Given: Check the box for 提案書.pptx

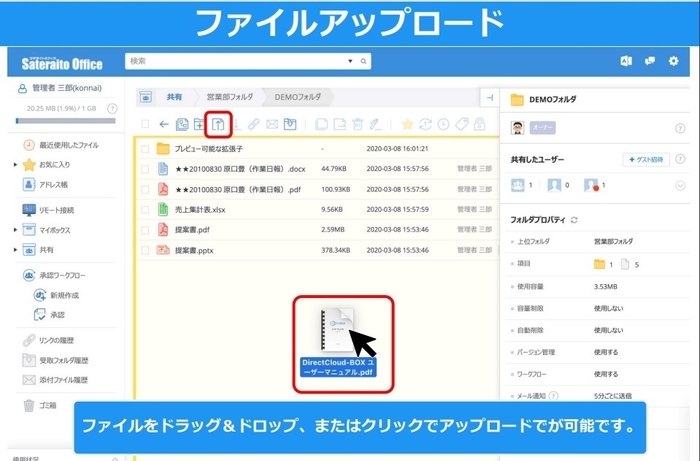Looking at the screenshot, I should 145,250.
